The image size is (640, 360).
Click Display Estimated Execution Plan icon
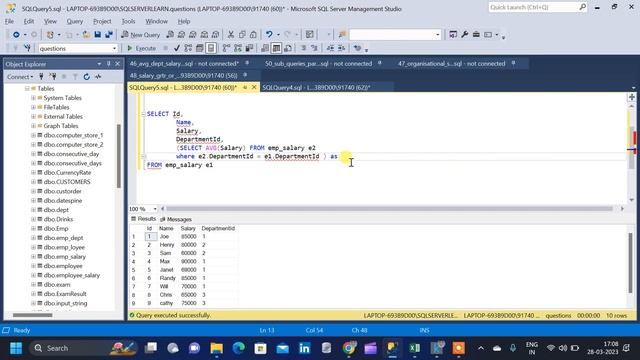(188, 48)
